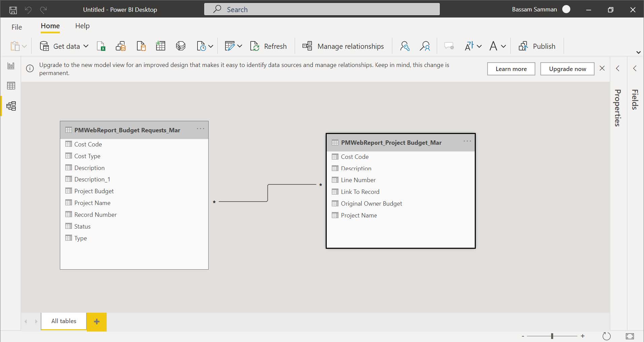Image resolution: width=644 pixels, height=342 pixels.
Task: Click the zoom in plus button
Action: (x=583, y=336)
